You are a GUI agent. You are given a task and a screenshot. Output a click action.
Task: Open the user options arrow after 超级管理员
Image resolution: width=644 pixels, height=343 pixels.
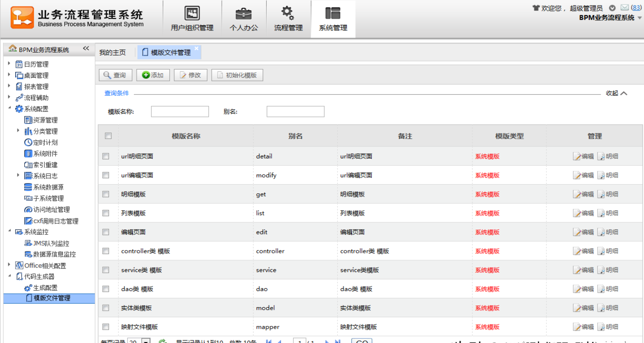tap(612, 8)
